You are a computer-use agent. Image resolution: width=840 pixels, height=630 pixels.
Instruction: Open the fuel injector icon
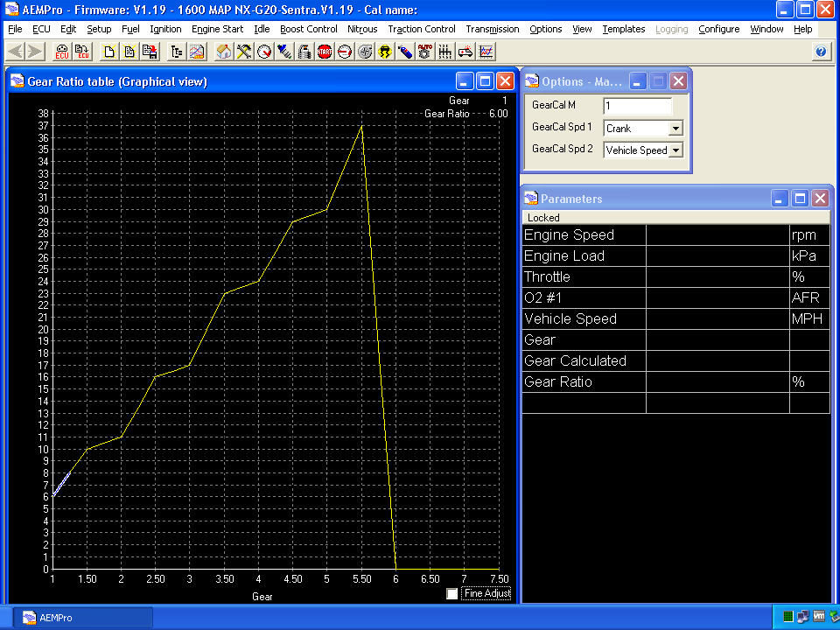click(283, 52)
